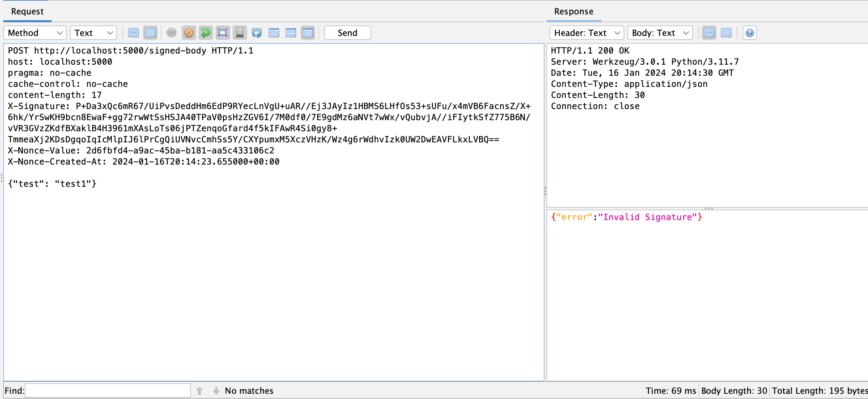Select the request stacked panels layout icon
The width and height of the screenshot is (868, 399).
pos(291,33)
